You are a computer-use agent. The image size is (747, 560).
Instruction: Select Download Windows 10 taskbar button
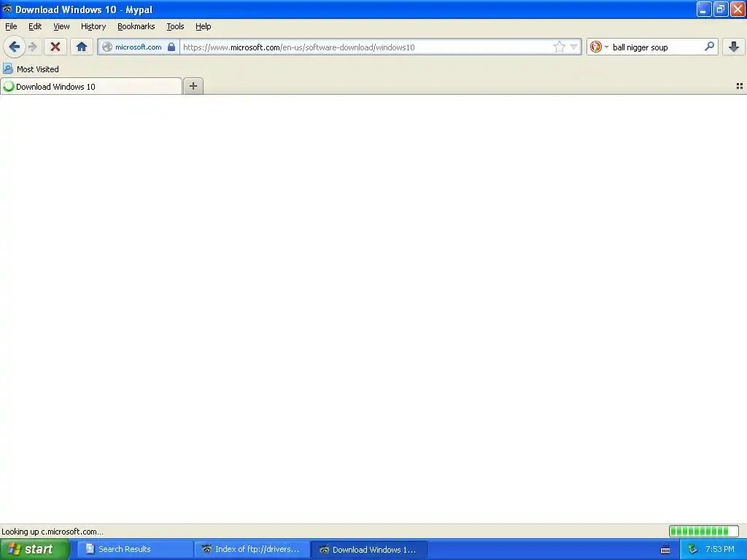(x=368, y=549)
